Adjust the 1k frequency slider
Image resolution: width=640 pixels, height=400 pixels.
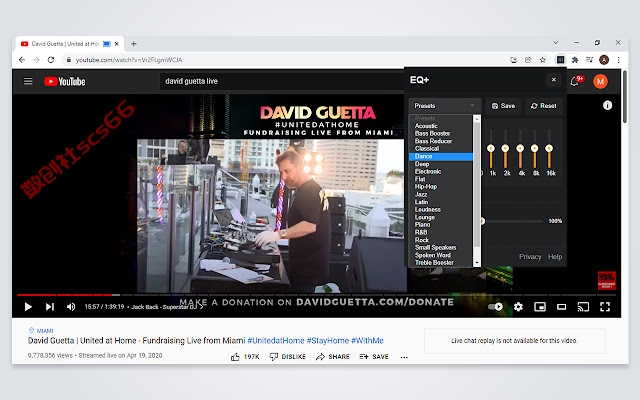tap(491, 149)
